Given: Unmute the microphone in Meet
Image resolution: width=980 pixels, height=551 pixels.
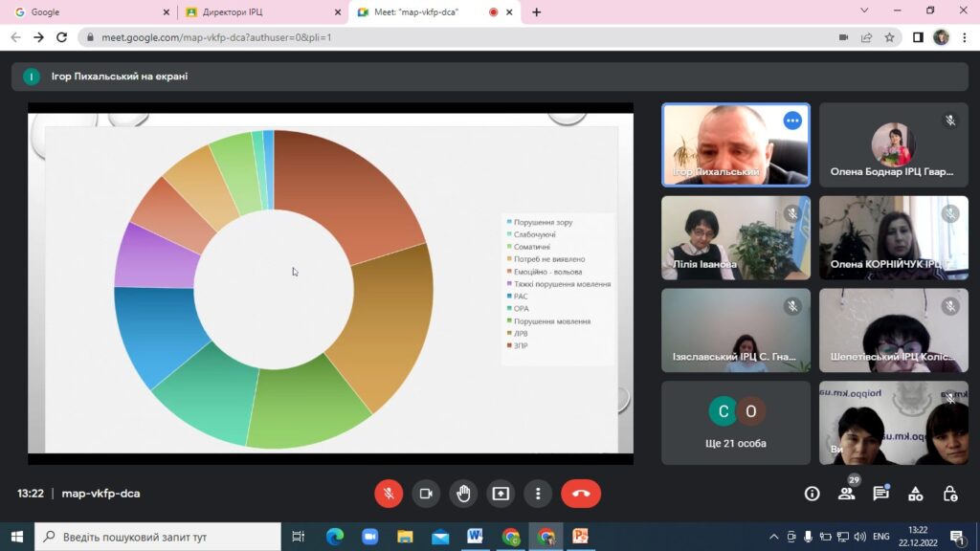Looking at the screenshot, I should 389,494.
